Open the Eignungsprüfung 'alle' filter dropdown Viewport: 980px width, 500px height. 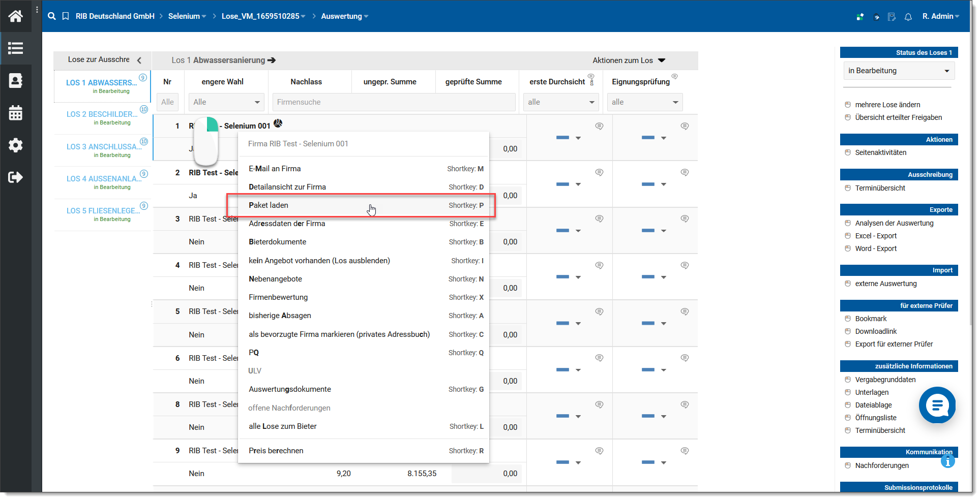[x=645, y=102]
